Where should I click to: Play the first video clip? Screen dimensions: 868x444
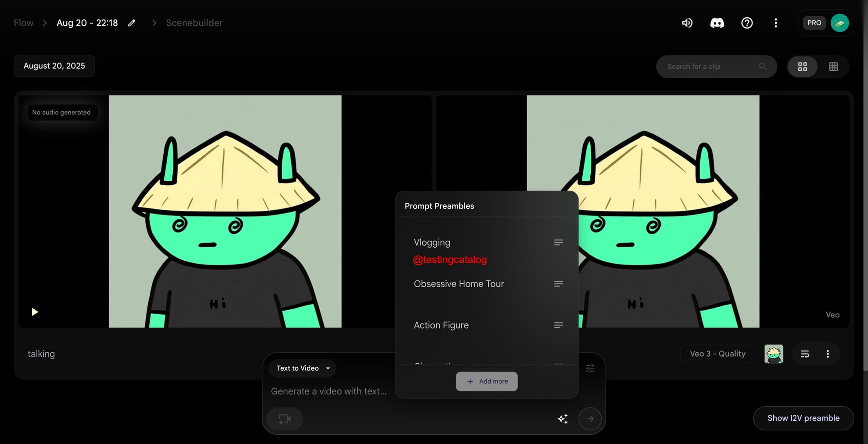pyautogui.click(x=35, y=312)
